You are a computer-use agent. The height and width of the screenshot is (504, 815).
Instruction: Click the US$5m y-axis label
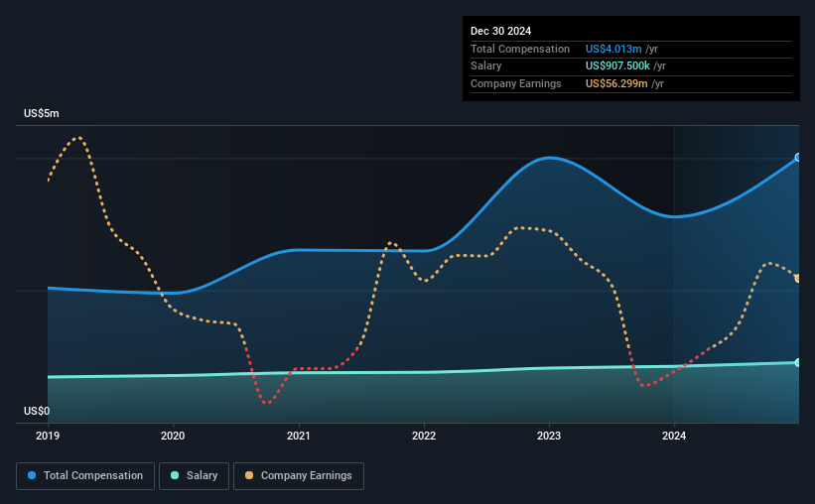pyautogui.click(x=42, y=113)
